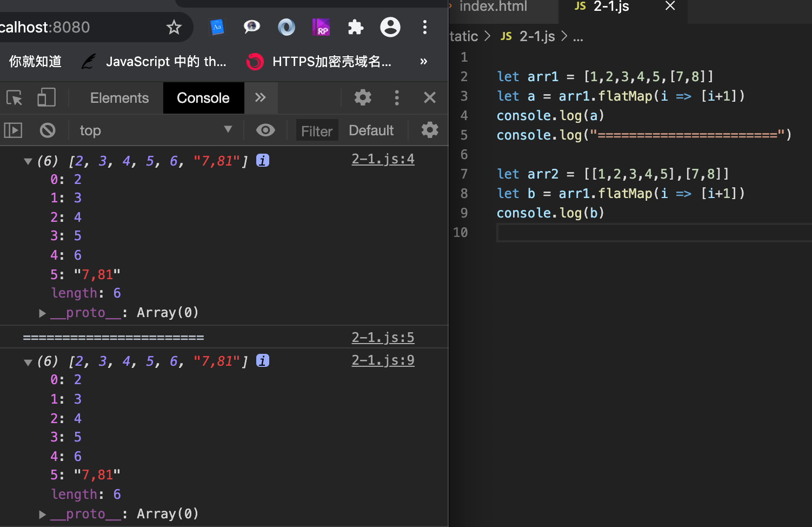Open the Chrome profile avatar

[x=390, y=27]
